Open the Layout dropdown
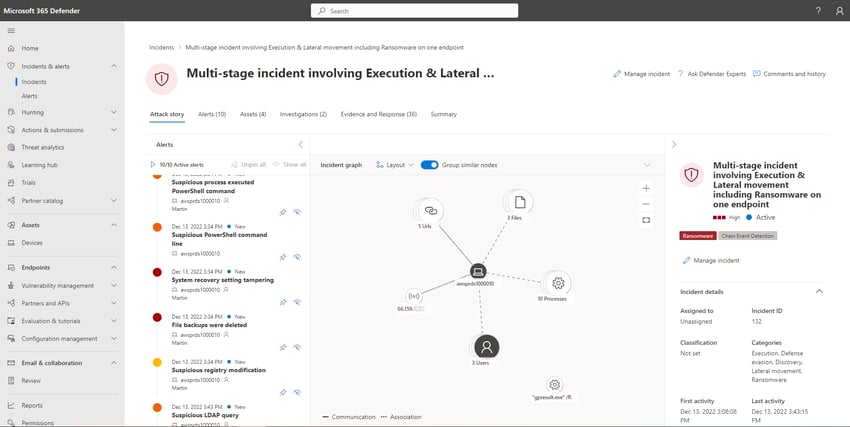Viewport: 850px width, 427px height. click(395, 165)
